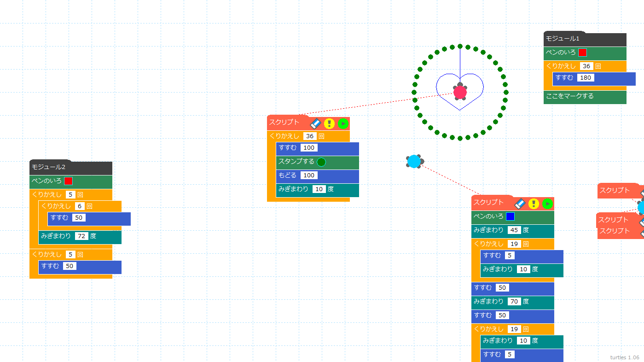Edit the 72 degree value in モジュール2
The height and width of the screenshot is (362, 644).
click(x=81, y=236)
